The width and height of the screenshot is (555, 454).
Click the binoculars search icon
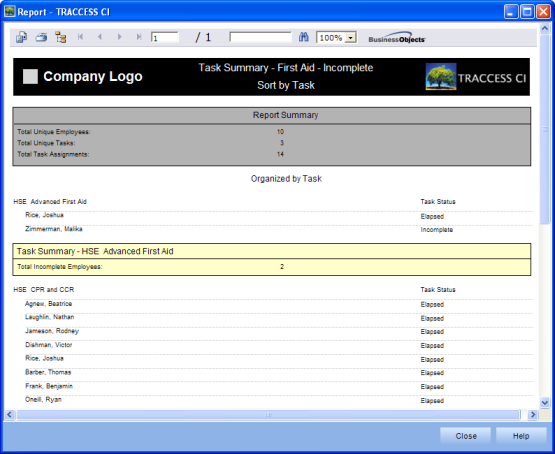(304, 37)
